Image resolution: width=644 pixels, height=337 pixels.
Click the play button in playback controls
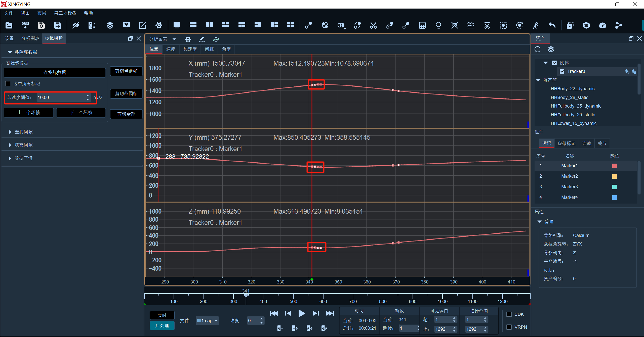(301, 313)
